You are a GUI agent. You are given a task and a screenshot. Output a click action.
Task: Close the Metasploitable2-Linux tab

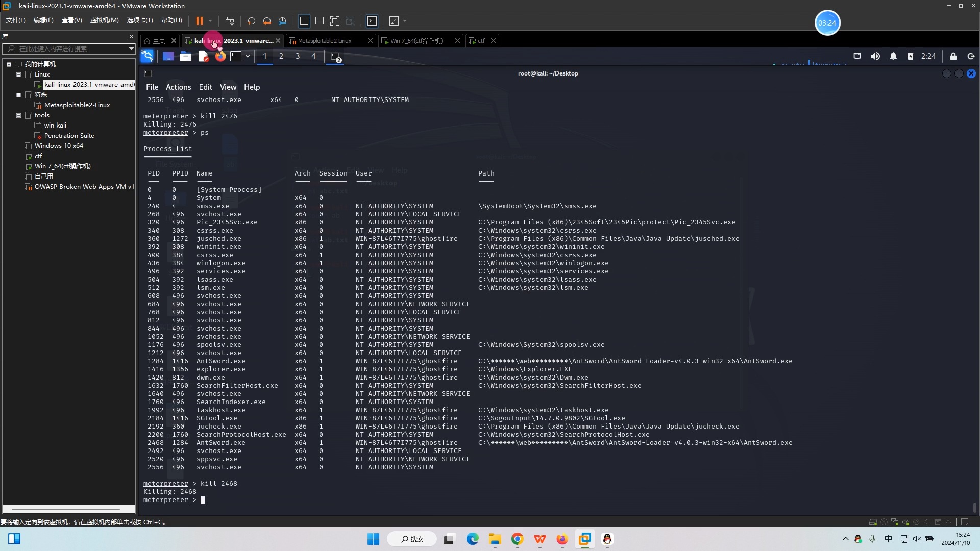tap(370, 41)
